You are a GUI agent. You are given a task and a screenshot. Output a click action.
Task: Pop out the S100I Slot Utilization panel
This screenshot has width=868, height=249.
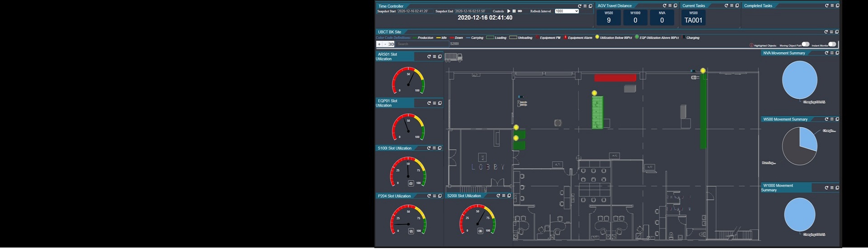coord(439,148)
